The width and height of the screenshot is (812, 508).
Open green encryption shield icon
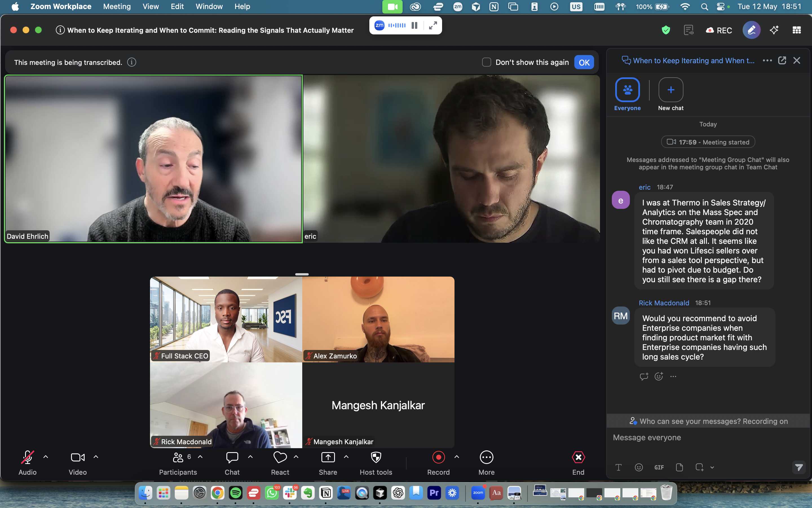coord(666,30)
